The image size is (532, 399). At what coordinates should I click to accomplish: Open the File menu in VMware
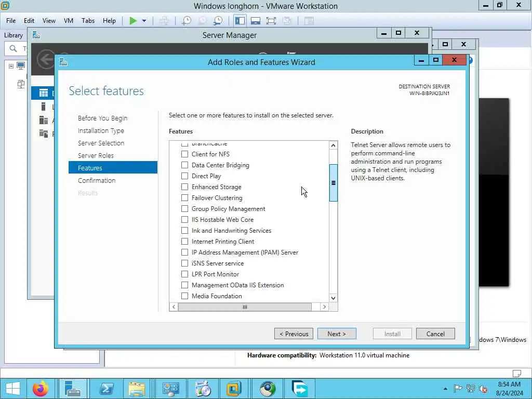coord(11,21)
